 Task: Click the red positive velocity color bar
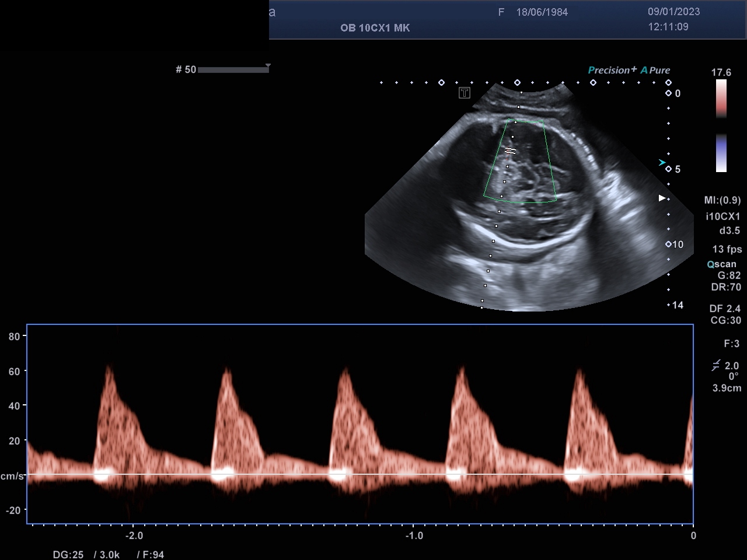[x=721, y=98]
